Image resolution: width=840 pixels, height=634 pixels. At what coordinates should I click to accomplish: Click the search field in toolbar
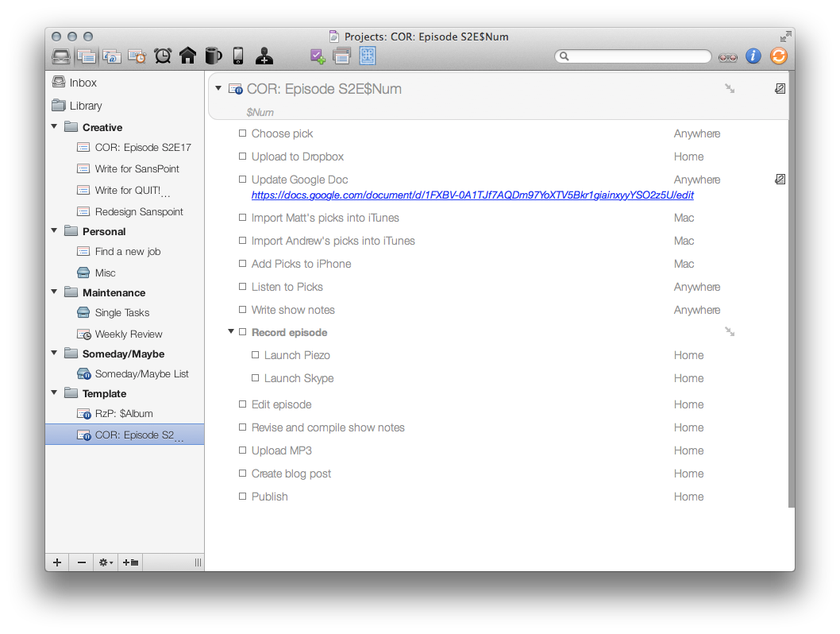click(633, 56)
